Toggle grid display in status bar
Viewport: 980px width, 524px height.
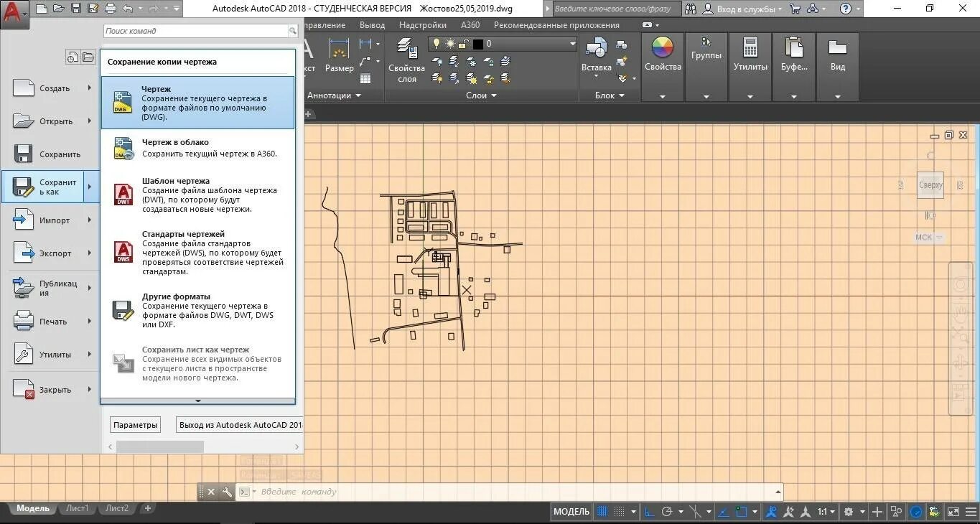(x=602, y=512)
